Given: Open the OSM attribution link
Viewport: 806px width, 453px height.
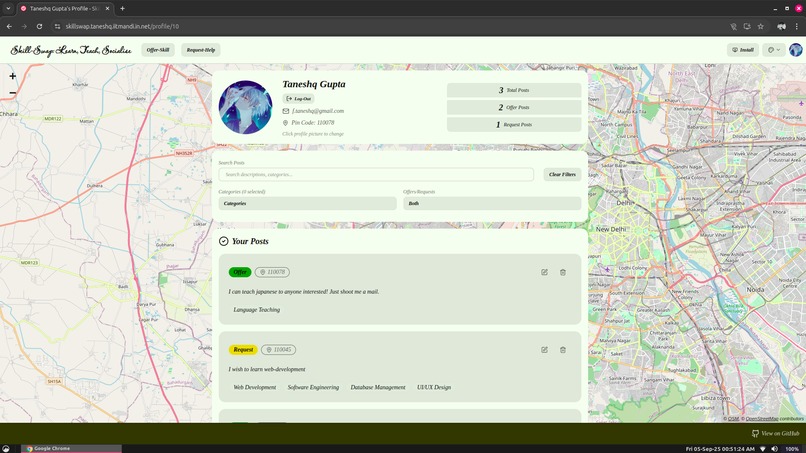Looking at the screenshot, I should pos(734,419).
